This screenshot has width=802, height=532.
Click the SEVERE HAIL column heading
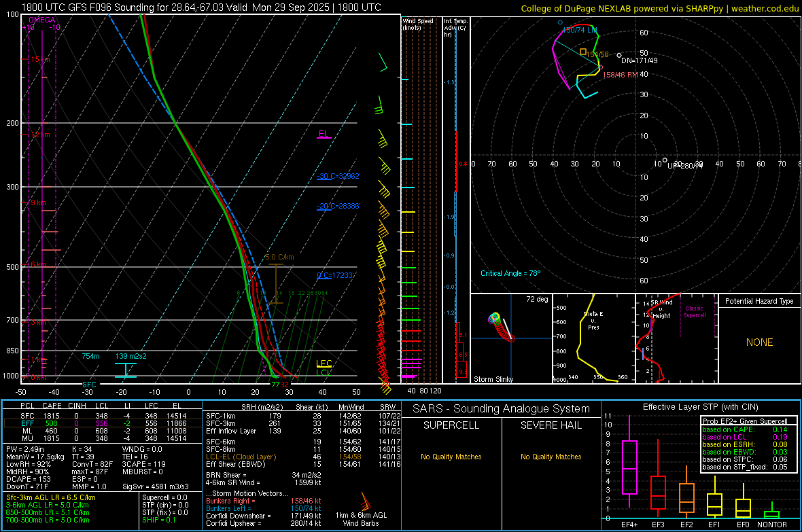click(x=551, y=425)
